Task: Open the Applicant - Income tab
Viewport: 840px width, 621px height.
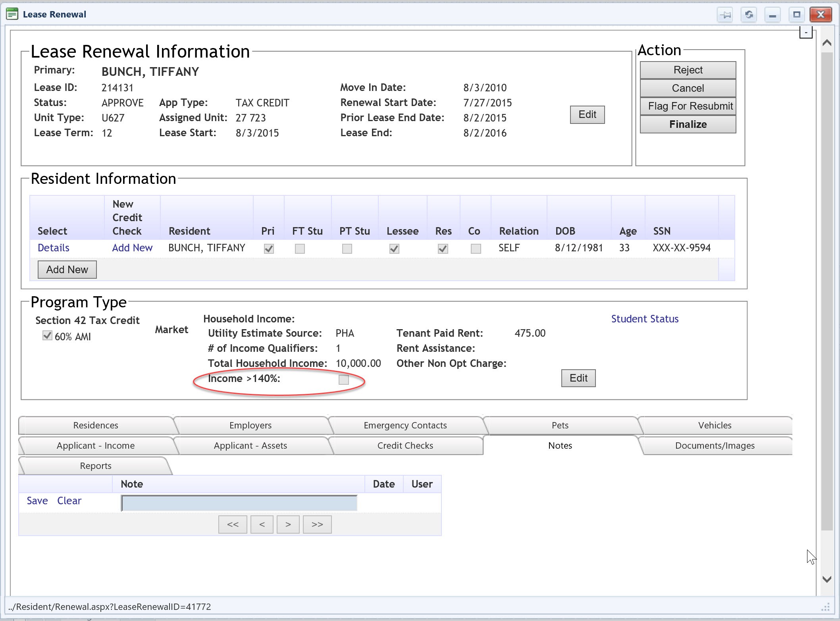Action: pos(96,445)
